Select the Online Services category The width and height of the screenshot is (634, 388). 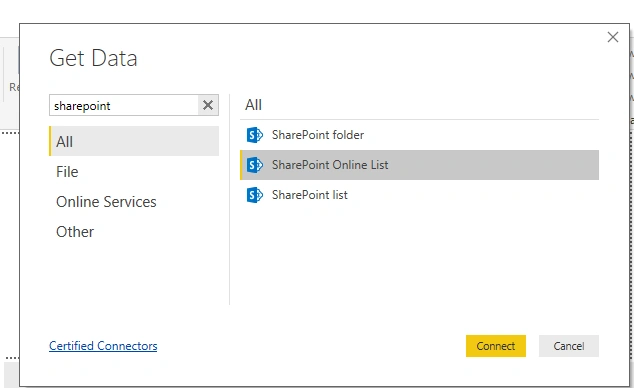[134, 202]
